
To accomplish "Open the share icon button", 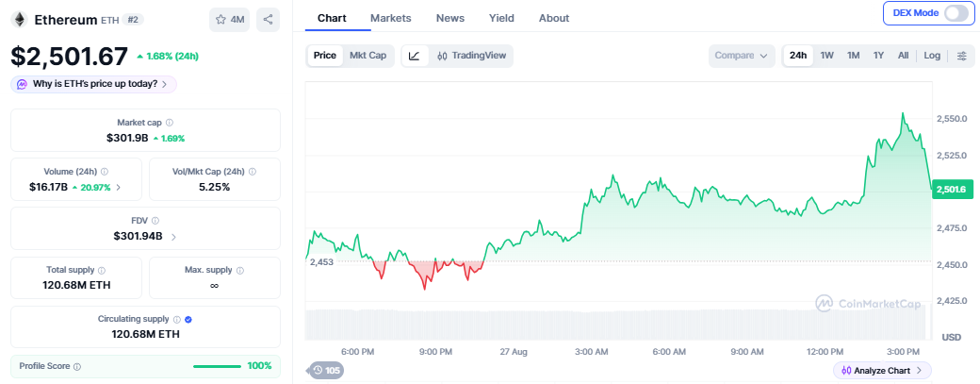I will coord(269,20).
